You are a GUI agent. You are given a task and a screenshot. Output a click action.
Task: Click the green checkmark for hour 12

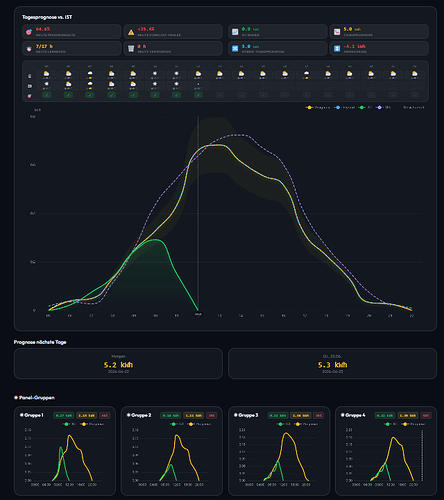click(198, 95)
